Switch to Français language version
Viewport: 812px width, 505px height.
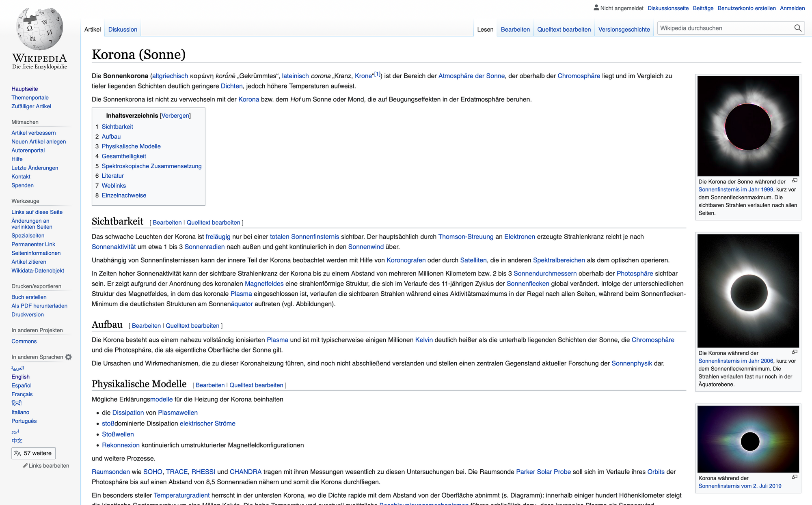(x=22, y=394)
